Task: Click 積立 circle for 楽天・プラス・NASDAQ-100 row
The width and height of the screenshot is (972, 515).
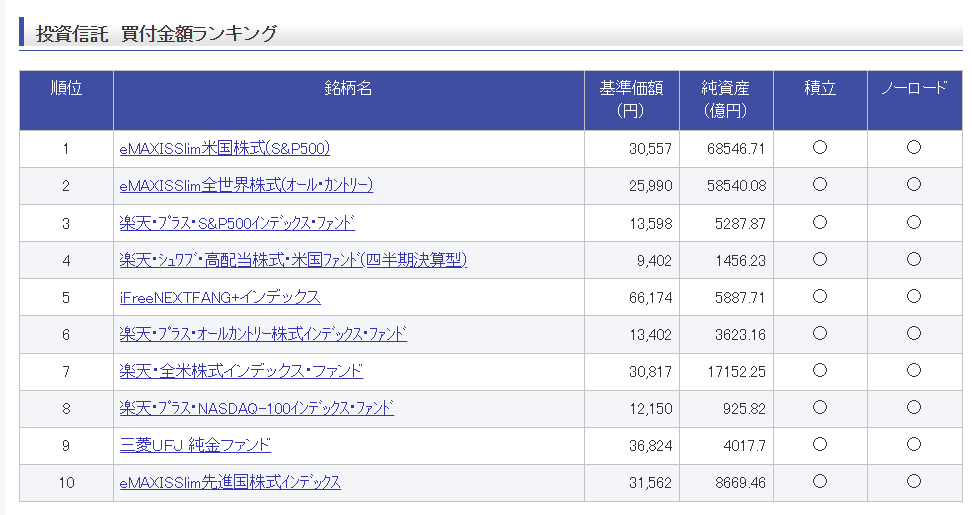Action: click(820, 408)
